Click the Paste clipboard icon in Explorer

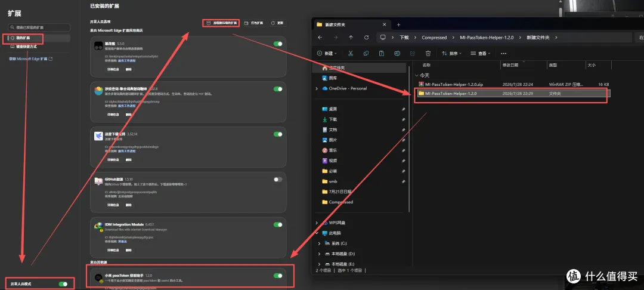(x=382, y=53)
